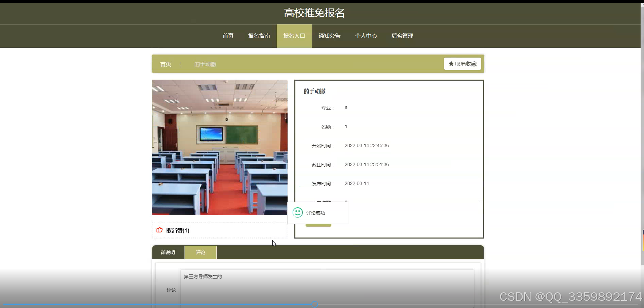Screen dimensions: 644x308
Task: Click the 截止时间 value 2022-03-14 23:51:36
Action: coord(367,164)
